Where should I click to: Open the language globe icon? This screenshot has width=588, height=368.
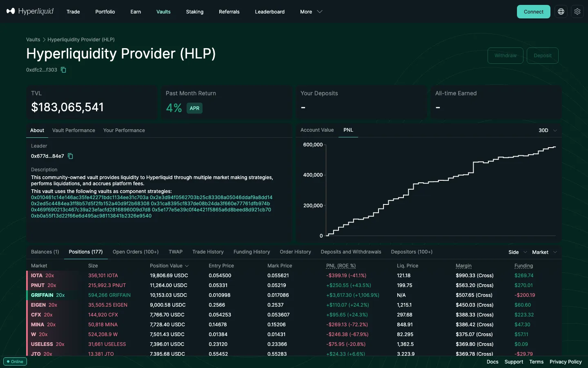[x=561, y=11]
